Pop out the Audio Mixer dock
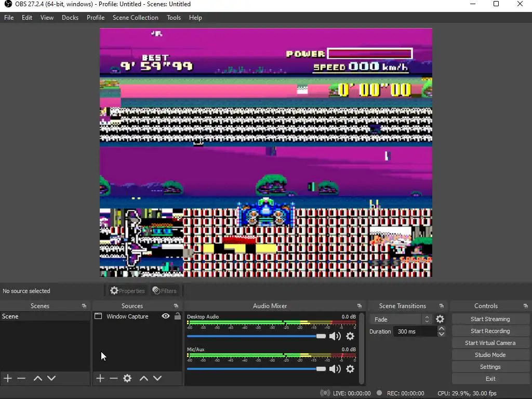The height and width of the screenshot is (399, 532). (x=360, y=306)
